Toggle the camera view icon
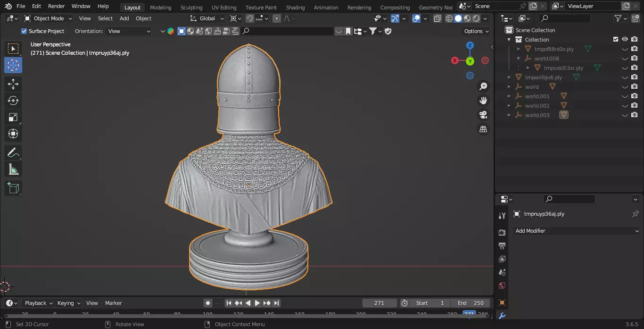The image size is (644, 329). 483,115
